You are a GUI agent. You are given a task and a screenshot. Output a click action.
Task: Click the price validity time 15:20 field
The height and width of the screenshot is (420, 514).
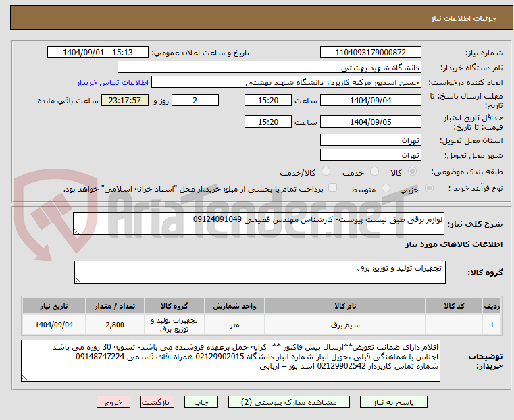(268, 122)
